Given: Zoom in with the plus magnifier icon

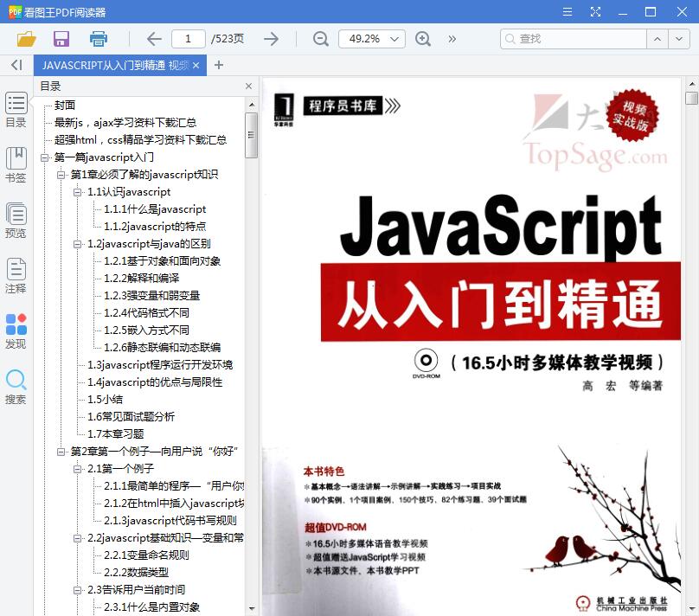Looking at the screenshot, I should pos(423,39).
